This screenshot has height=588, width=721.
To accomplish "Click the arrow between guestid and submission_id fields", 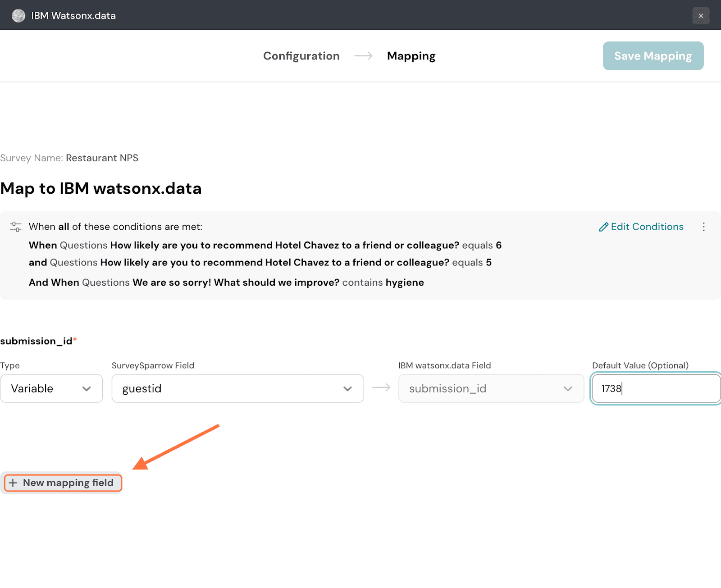I will [x=381, y=387].
